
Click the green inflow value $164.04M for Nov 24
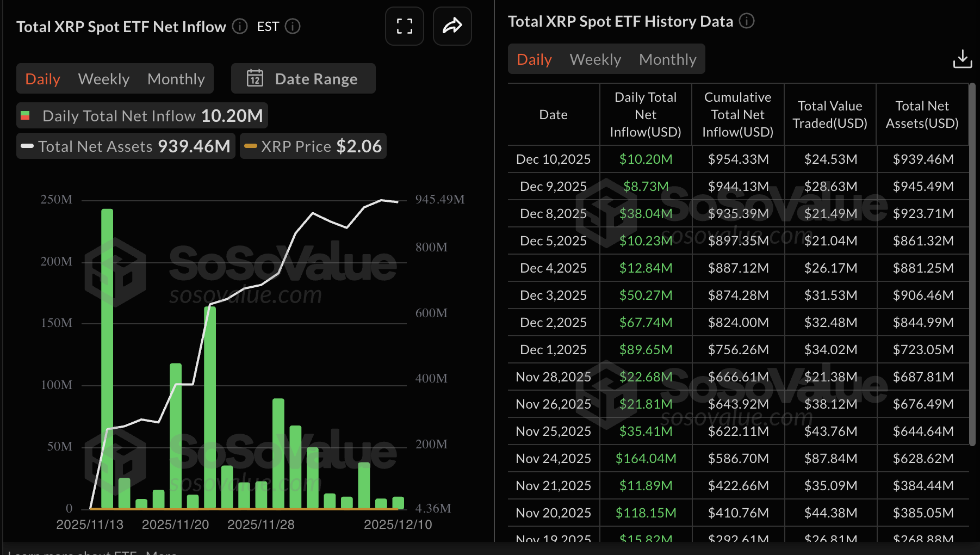coord(645,458)
